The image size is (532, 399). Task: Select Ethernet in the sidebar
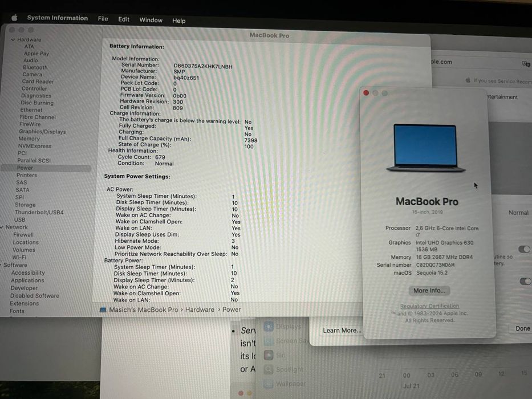pyautogui.click(x=31, y=110)
